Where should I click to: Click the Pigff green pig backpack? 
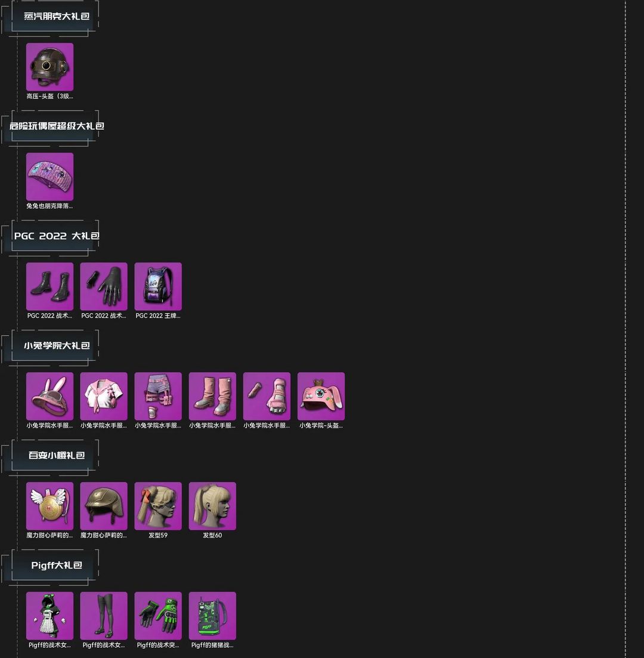coord(212,616)
